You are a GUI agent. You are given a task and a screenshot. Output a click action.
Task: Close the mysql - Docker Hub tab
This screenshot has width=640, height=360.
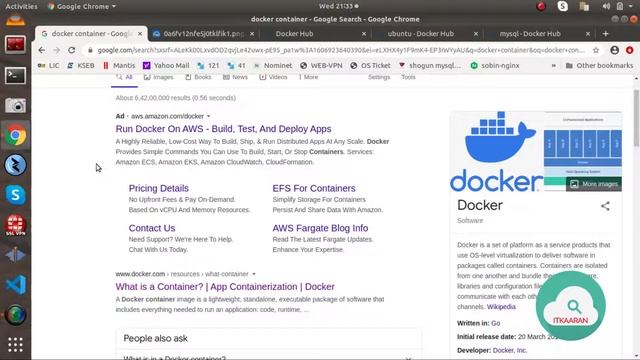[x=588, y=34]
